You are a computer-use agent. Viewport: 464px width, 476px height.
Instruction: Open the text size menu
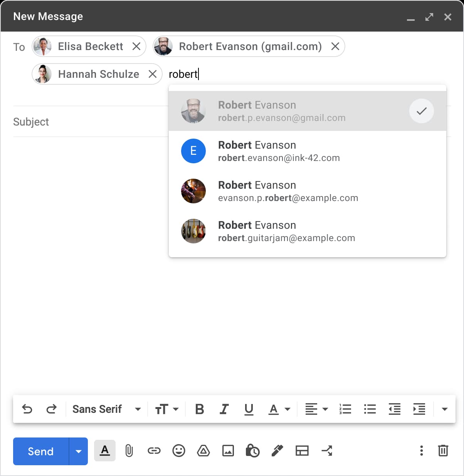point(166,409)
